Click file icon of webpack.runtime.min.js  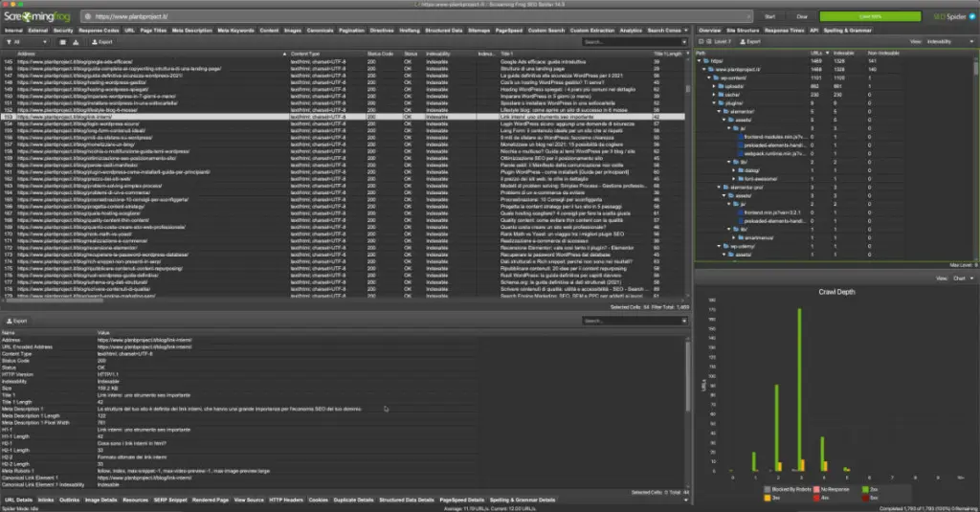(x=741, y=153)
